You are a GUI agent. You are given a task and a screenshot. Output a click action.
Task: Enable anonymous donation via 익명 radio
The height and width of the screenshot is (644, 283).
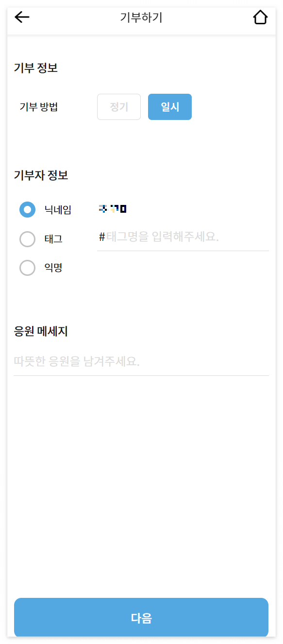tap(28, 268)
